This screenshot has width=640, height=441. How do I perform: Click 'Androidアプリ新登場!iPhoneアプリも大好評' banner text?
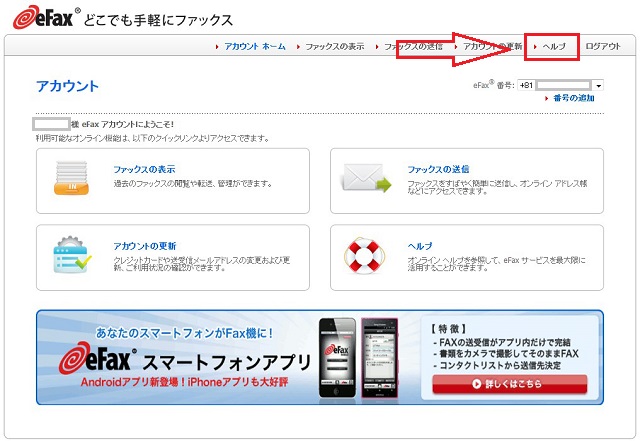[x=184, y=382]
